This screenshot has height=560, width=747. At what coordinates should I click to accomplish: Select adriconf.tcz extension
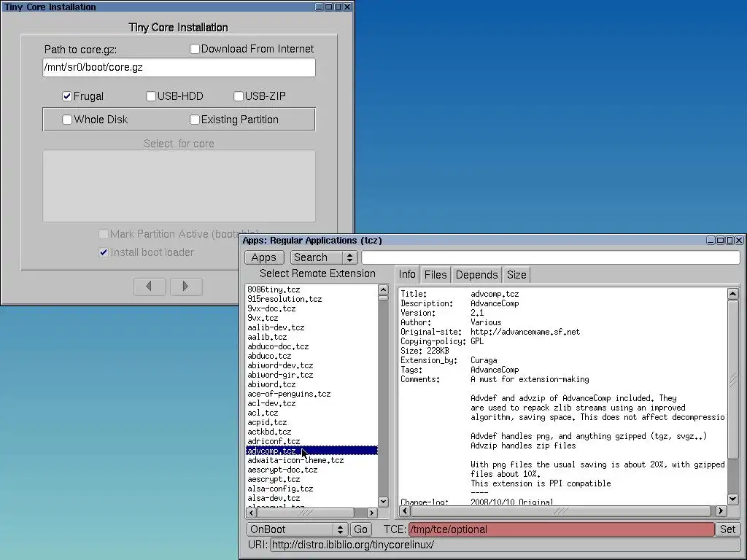[x=311, y=441]
